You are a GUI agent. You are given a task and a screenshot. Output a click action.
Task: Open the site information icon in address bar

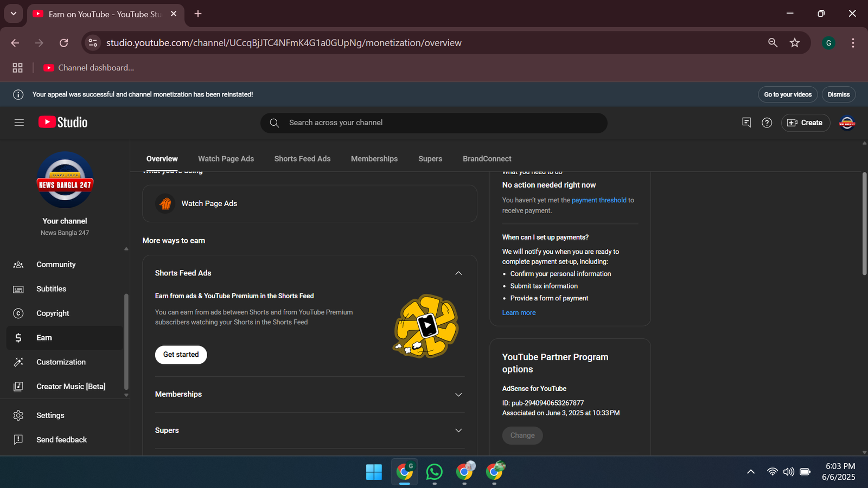tap(93, 43)
